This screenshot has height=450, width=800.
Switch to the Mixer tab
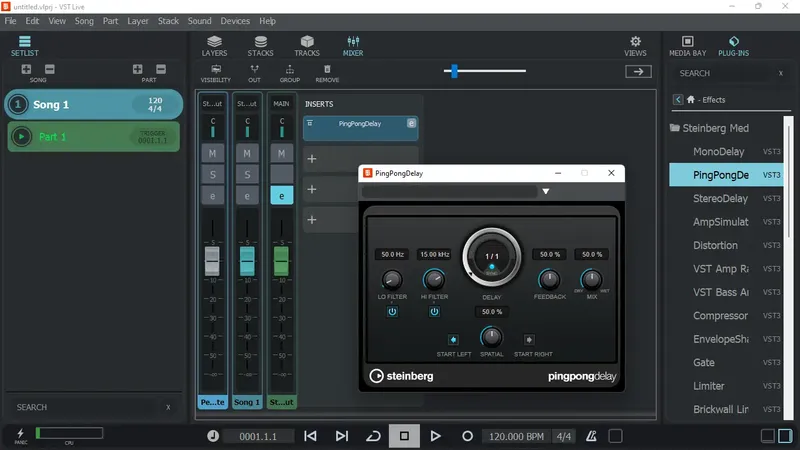point(353,46)
